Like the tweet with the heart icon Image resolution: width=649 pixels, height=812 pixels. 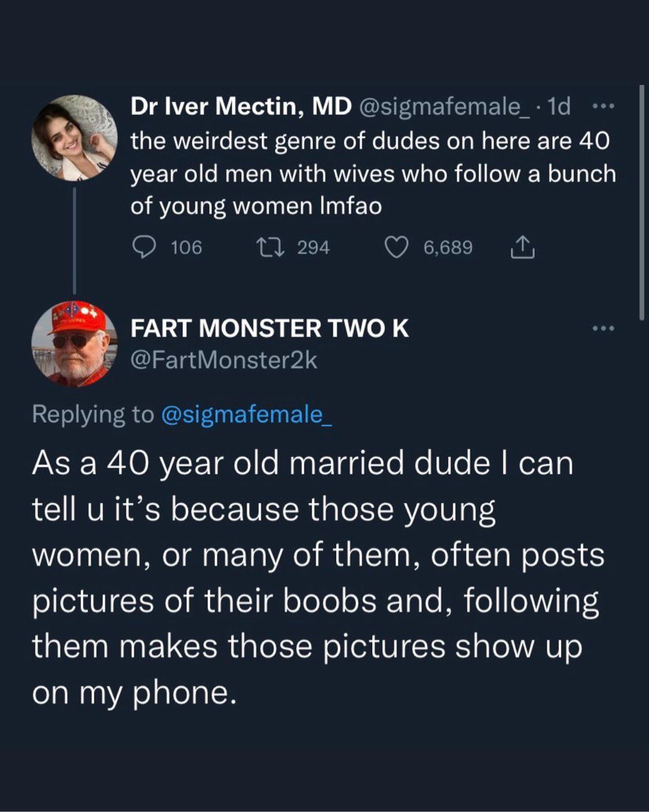point(397,248)
